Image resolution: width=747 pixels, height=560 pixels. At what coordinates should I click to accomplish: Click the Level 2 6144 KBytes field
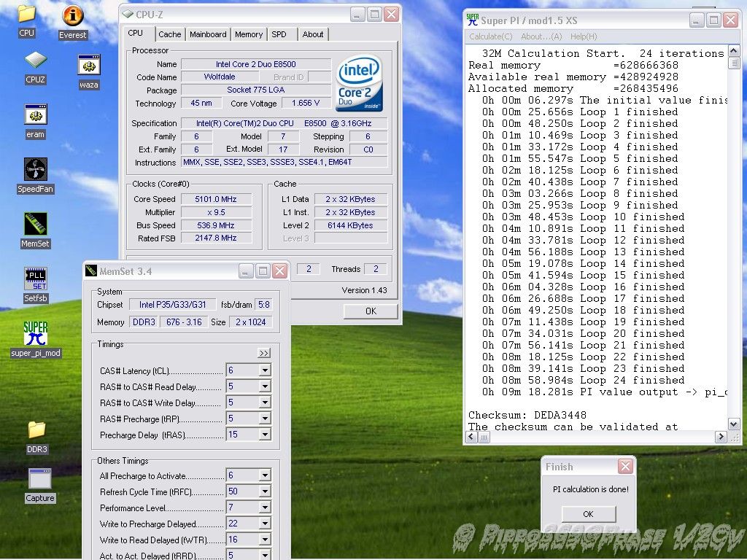351,225
